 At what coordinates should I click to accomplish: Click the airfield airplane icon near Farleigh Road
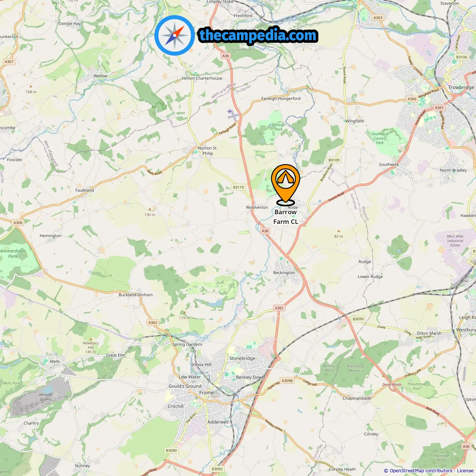229,111
